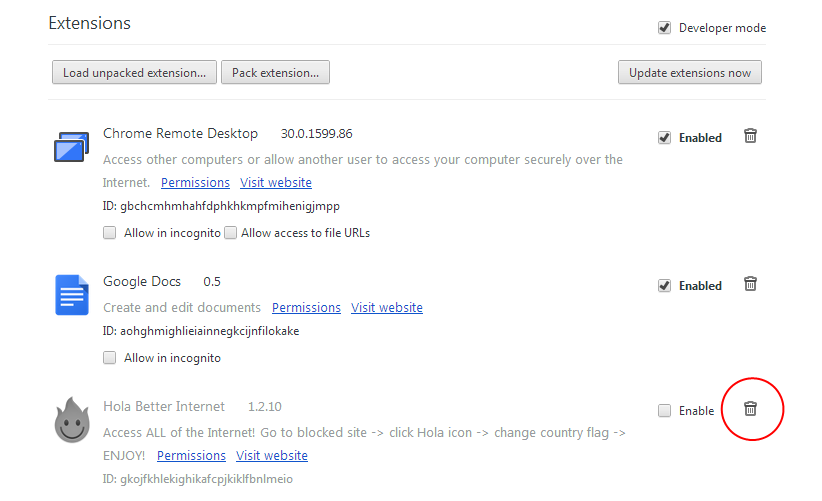Allow Google Docs in incognito
822x501 pixels.
pyautogui.click(x=110, y=358)
